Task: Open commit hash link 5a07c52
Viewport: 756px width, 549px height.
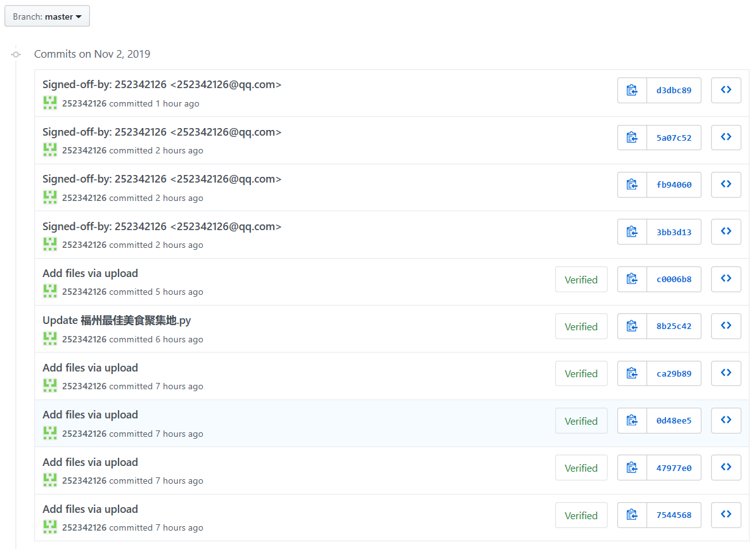Action: pos(674,138)
